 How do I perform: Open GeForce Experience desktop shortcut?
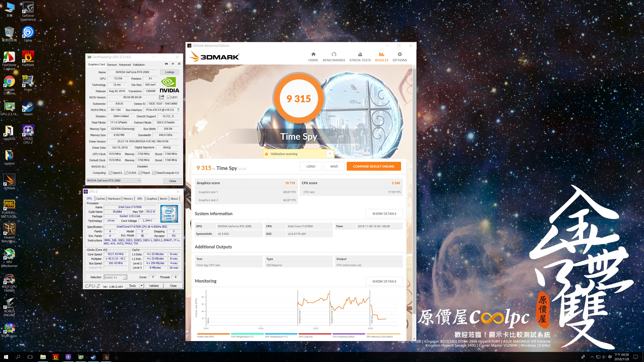pos(28,12)
